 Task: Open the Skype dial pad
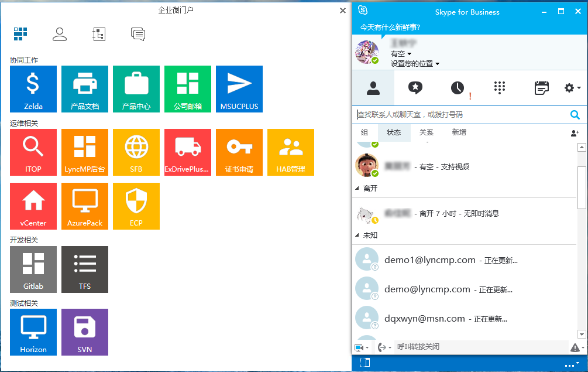click(x=500, y=88)
